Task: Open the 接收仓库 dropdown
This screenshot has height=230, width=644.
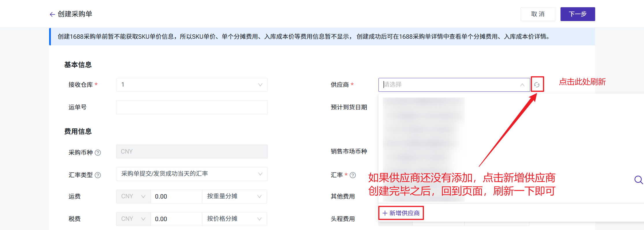Action: point(192,85)
